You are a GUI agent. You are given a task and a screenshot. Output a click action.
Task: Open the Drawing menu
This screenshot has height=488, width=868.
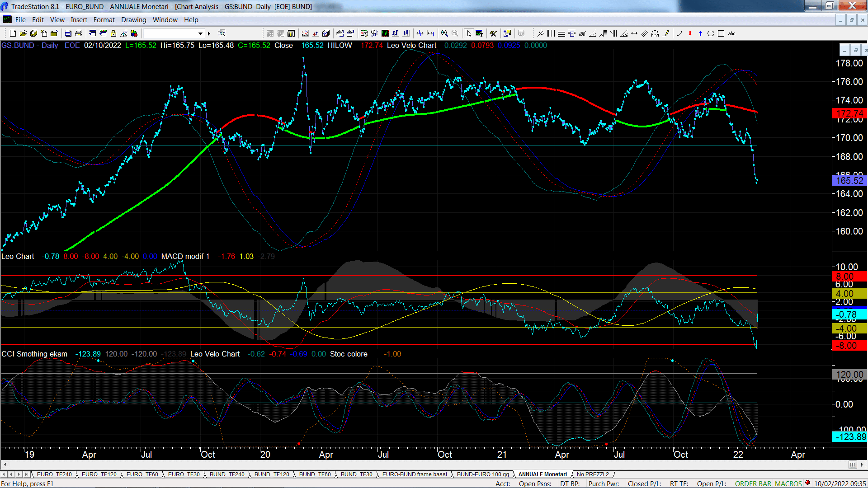click(133, 20)
